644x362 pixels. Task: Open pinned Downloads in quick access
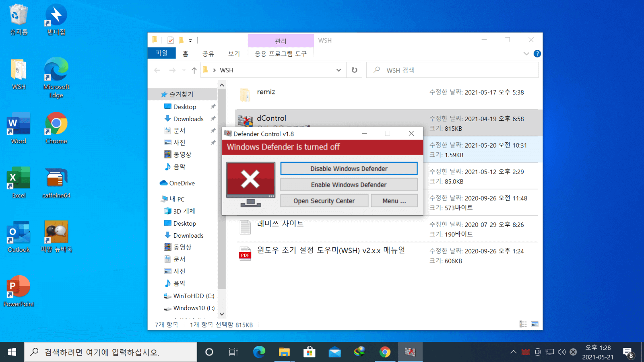point(188,119)
